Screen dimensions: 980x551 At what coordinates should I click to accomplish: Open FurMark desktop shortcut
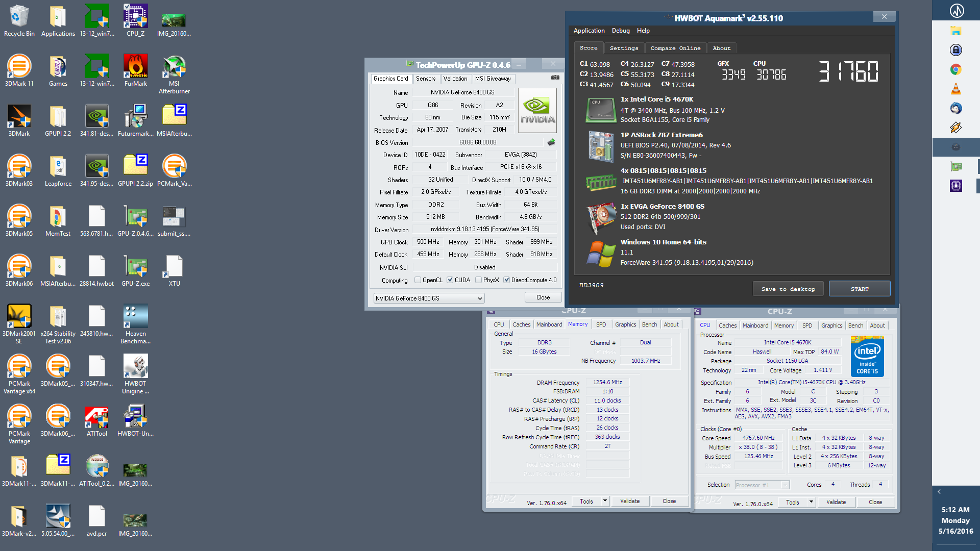click(x=136, y=71)
